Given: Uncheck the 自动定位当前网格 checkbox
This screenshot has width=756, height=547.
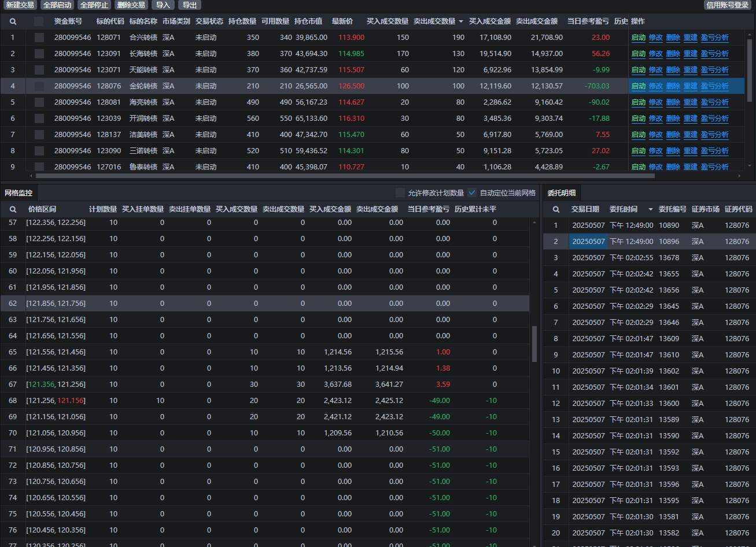Looking at the screenshot, I should [472, 193].
